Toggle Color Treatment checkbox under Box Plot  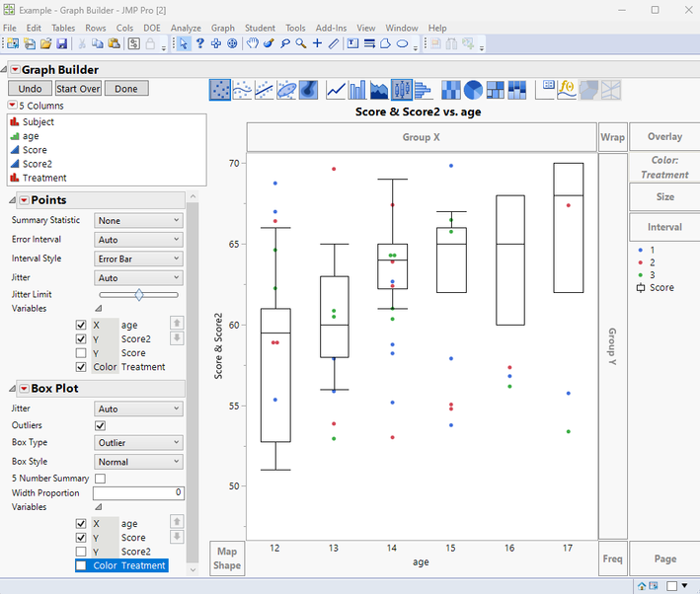pyautogui.click(x=81, y=565)
